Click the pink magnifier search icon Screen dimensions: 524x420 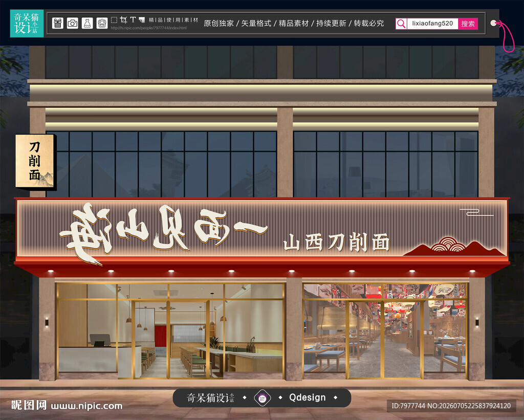click(x=401, y=24)
